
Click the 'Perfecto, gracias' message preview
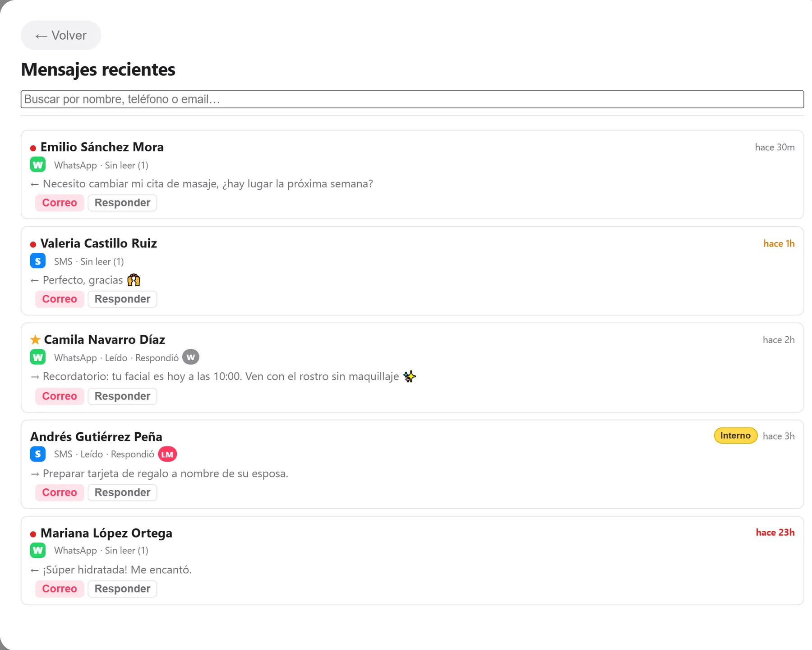(85, 280)
